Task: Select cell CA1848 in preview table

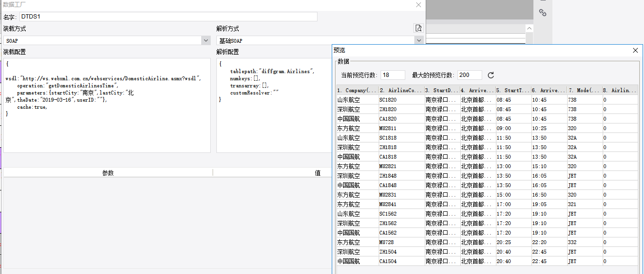Action: tap(401, 185)
